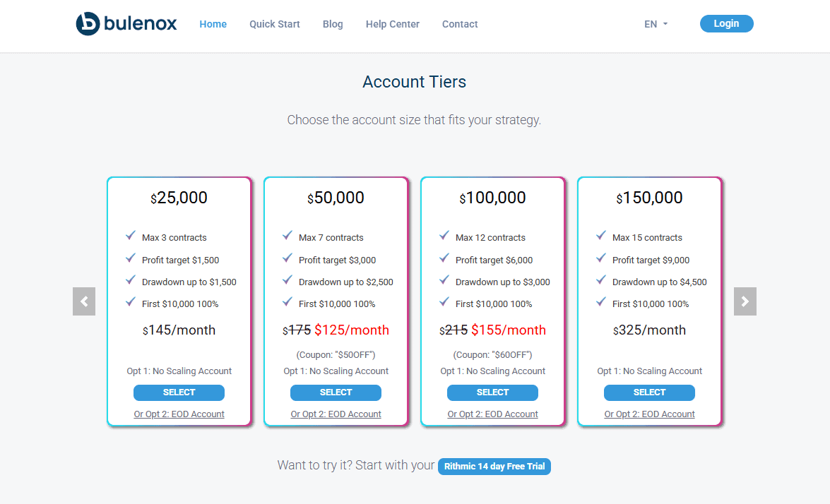830x504 pixels.
Task: Go to Quick Start page
Action: pos(275,24)
